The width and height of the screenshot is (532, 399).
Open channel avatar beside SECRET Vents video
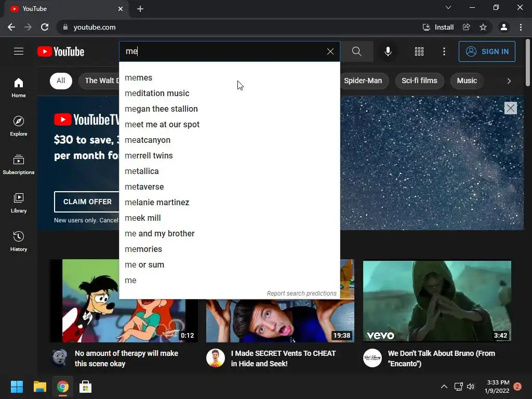[216, 358]
